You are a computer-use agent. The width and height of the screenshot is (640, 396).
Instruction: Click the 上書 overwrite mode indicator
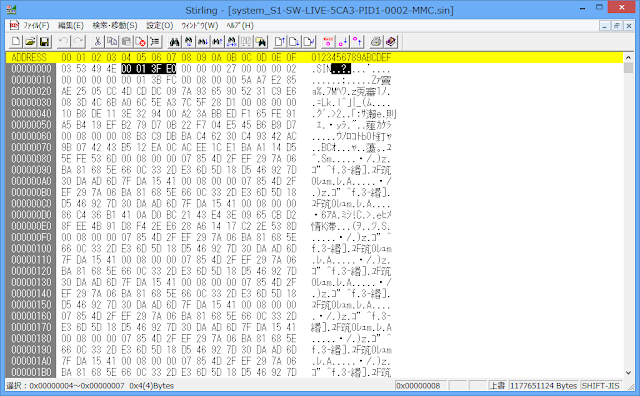tap(497, 386)
